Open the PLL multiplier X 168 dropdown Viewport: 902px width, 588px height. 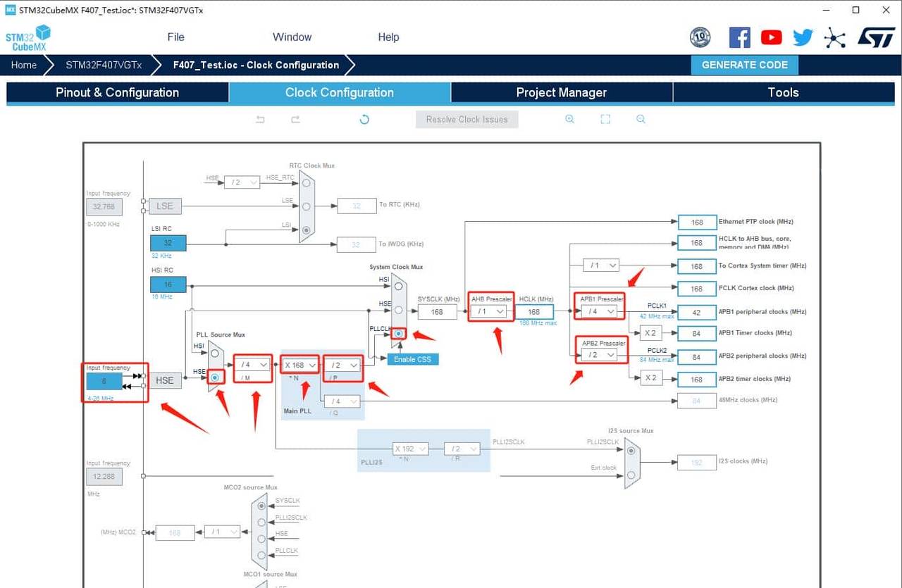tap(299, 365)
